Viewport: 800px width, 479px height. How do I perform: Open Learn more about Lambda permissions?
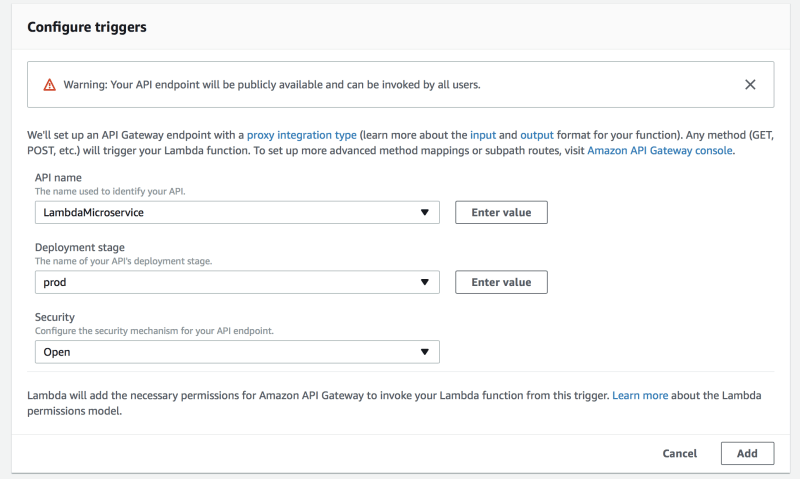tap(640, 396)
